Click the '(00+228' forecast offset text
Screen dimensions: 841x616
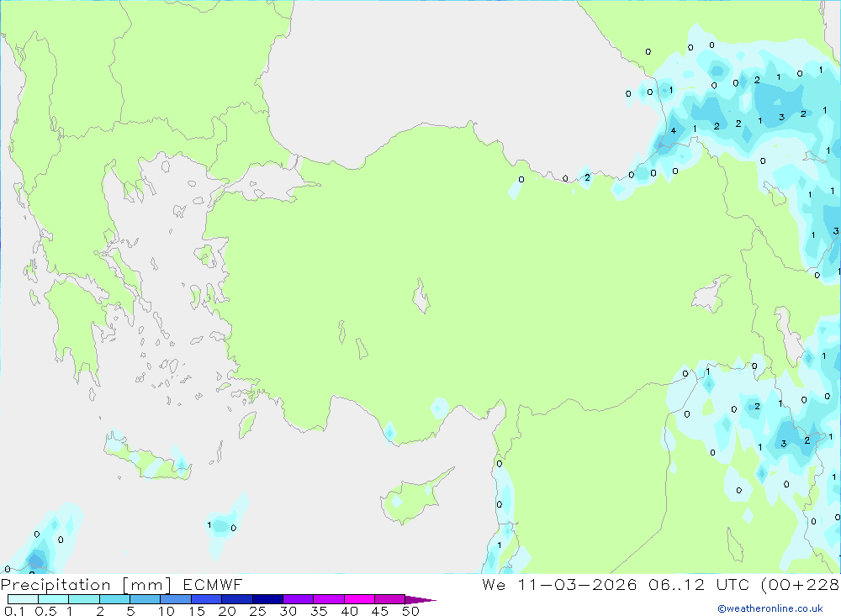coord(801,584)
